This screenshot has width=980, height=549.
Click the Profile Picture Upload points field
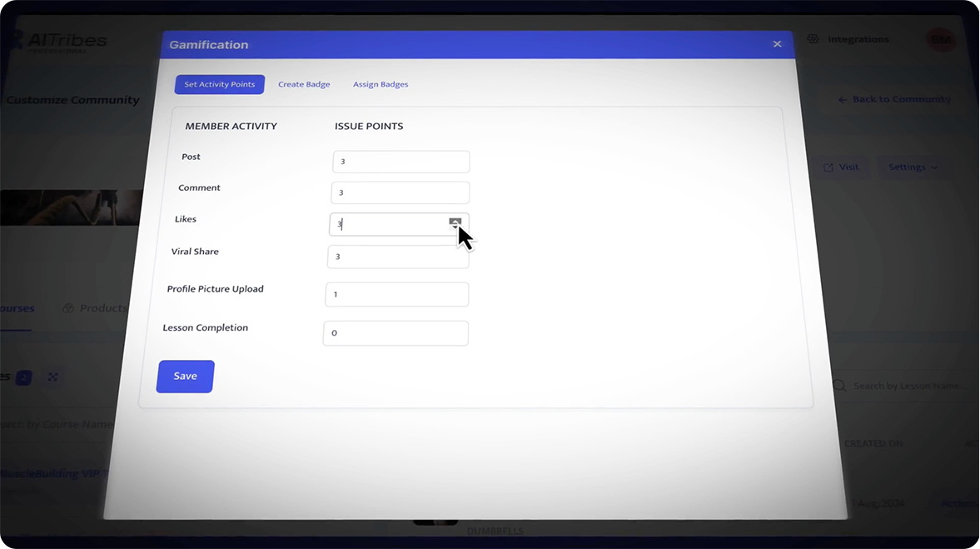tap(396, 294)
